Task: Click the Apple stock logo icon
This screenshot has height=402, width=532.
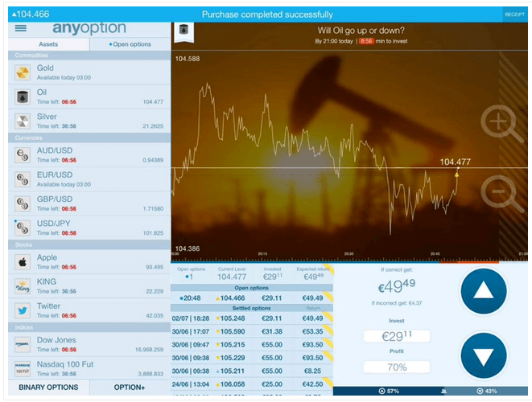Action: coord(23,262)
